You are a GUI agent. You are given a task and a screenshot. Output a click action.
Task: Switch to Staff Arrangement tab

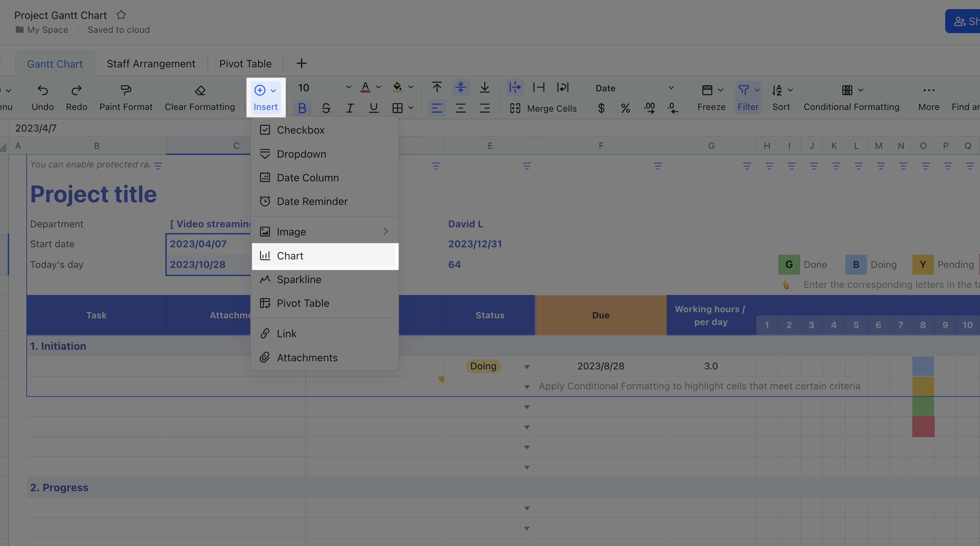click(x=151, y=64)
